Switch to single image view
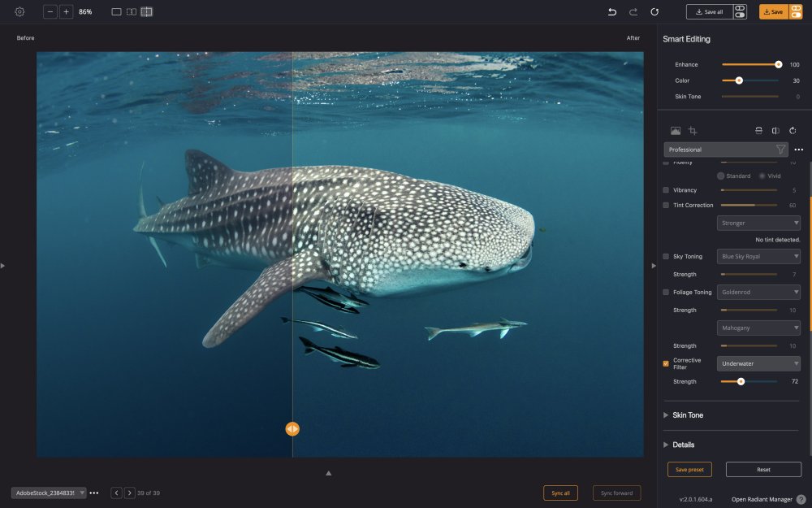 click(116, 11)
